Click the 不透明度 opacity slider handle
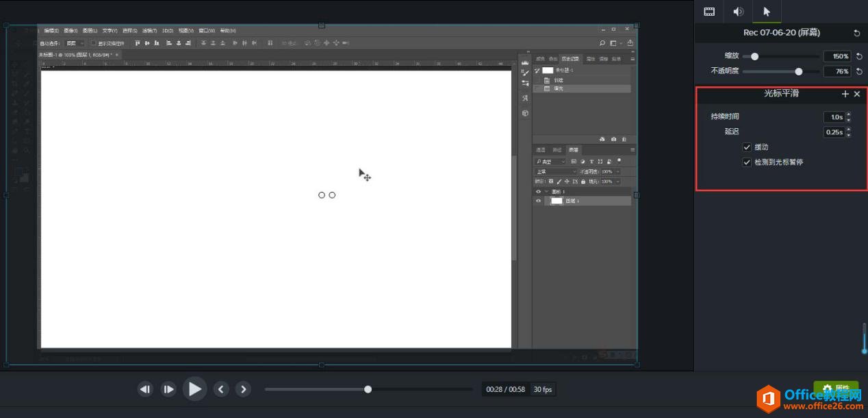This screenshot has height=418, width=868. [798, 71]
